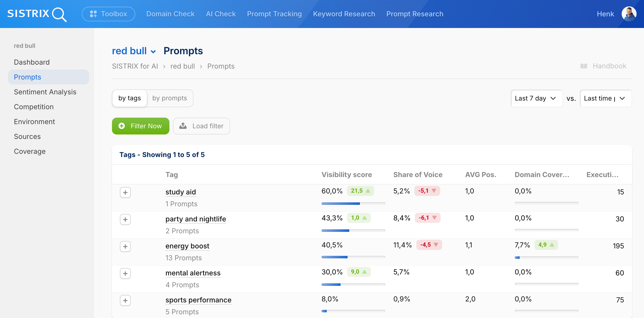Open the comparison time period dropdown
This screenshot has width=644, height=318.
click(605, 98)
